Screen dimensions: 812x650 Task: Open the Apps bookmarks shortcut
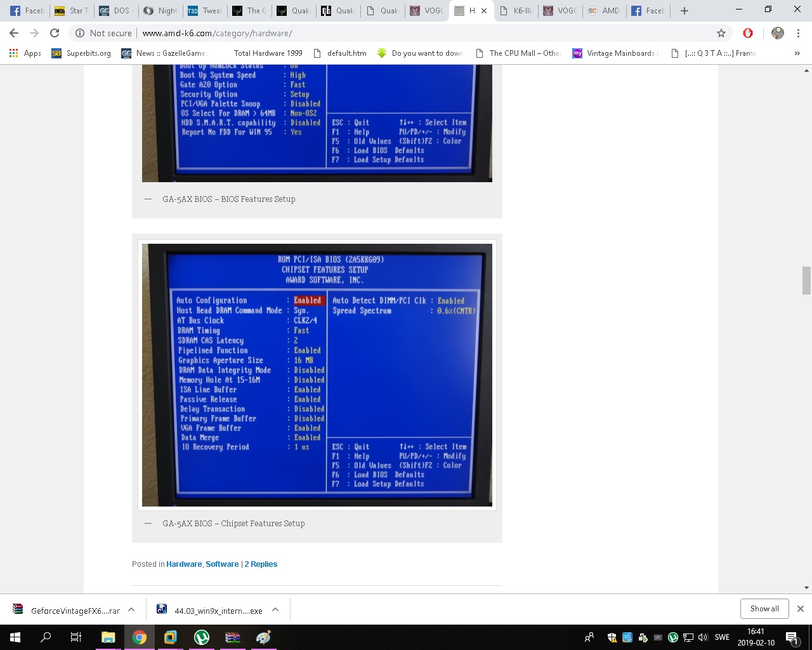(x=25, y=53)
